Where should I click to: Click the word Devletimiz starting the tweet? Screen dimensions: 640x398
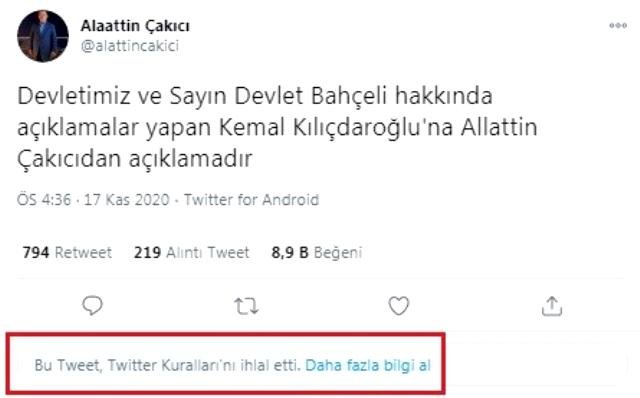[x=74, y=96]
